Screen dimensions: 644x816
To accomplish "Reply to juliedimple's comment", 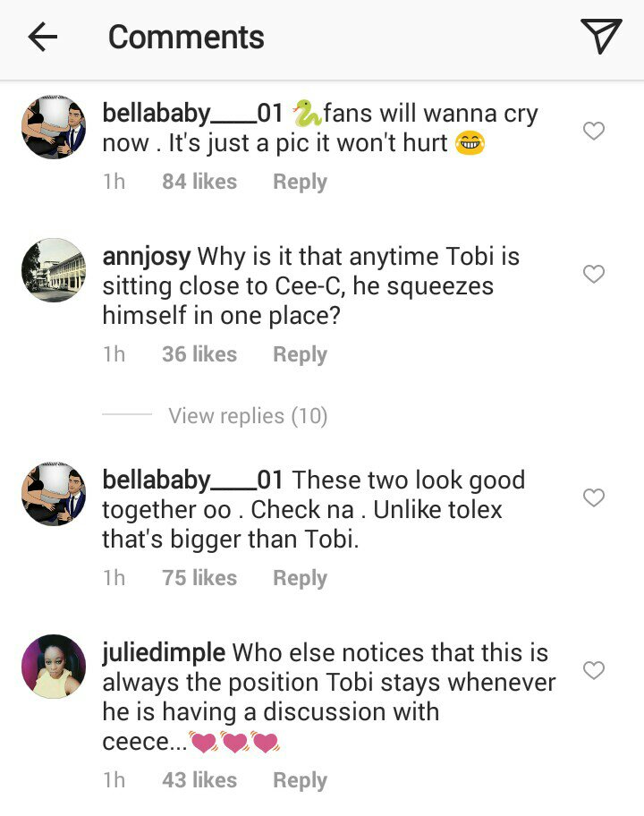I will pos(300,780).
